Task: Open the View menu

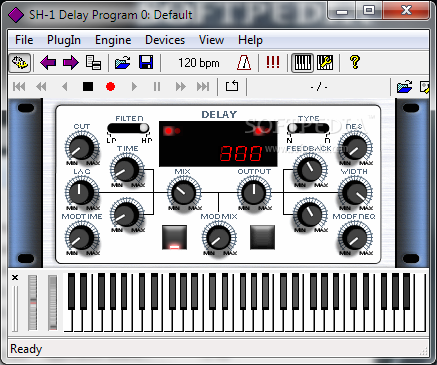Action: [211, 40]
